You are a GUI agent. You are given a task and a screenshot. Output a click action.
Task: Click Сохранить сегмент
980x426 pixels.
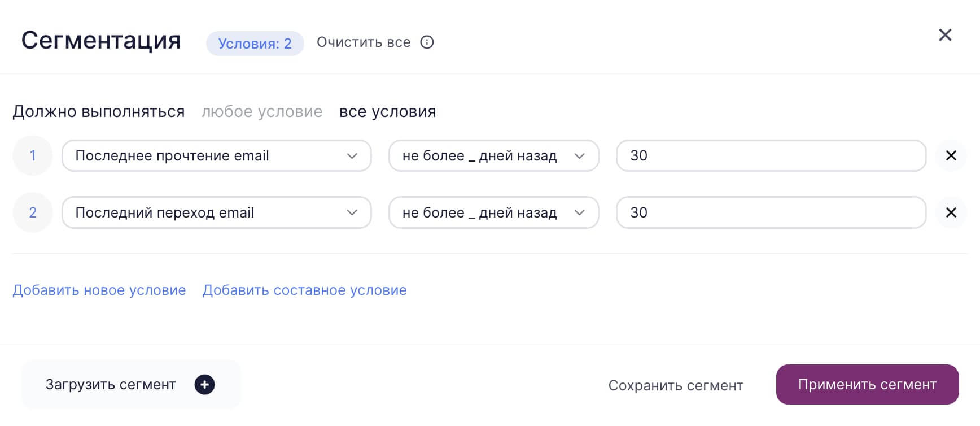676,385
